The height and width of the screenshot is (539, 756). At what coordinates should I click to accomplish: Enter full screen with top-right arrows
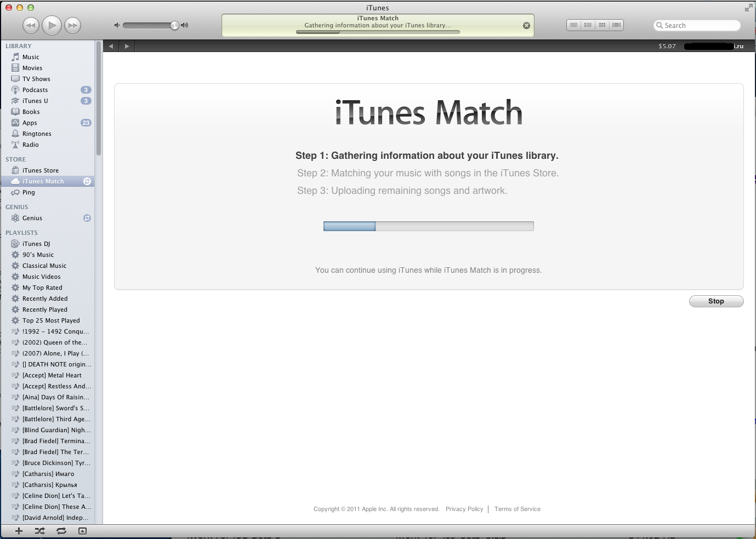[748, 8]
